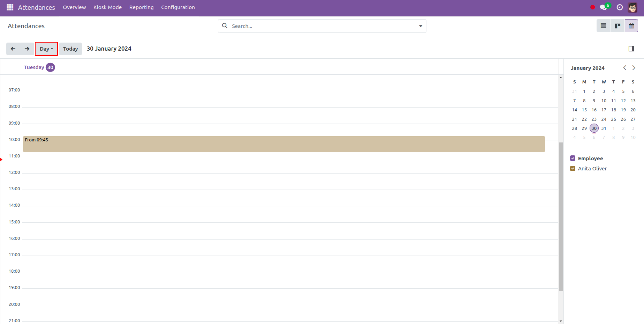Go to next day arrow
Viewport: 644px width, 324px height.
(x=27, y=49)
